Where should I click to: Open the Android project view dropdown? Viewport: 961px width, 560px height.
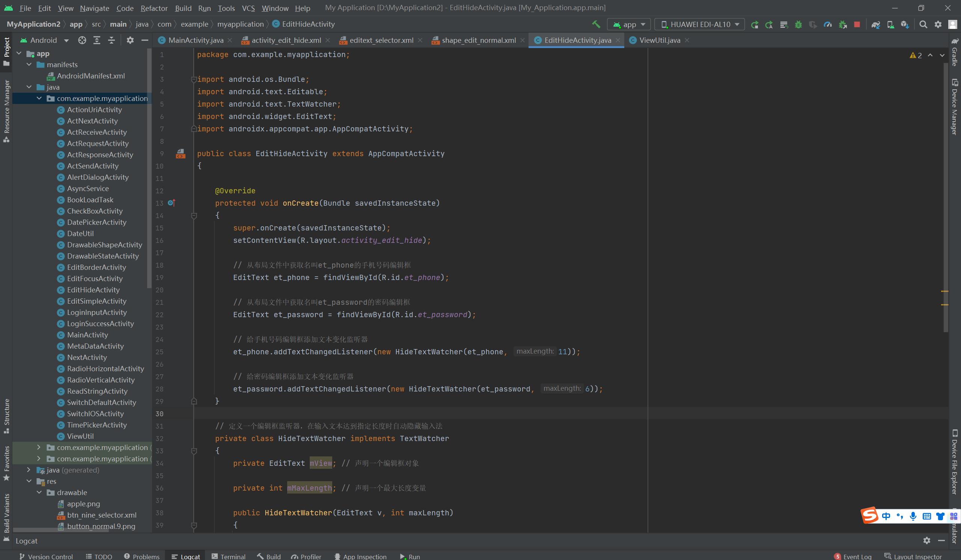point(45,40)
